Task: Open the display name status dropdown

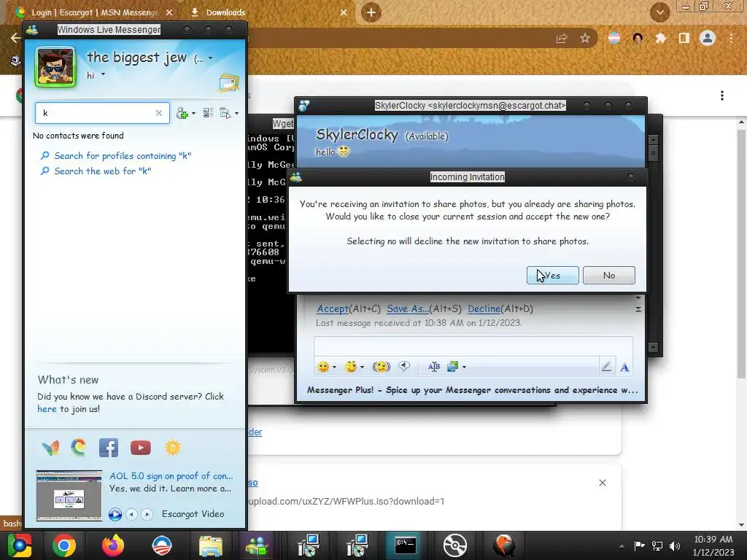Action: [210, 58]
